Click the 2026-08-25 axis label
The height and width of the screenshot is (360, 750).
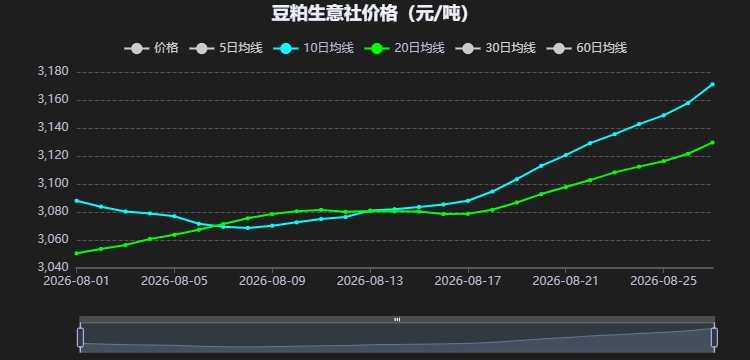[663, 280]
